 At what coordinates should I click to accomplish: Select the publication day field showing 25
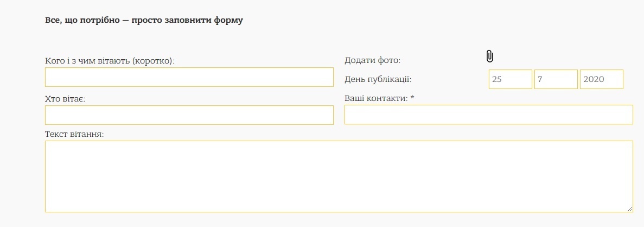coord(511,79)
